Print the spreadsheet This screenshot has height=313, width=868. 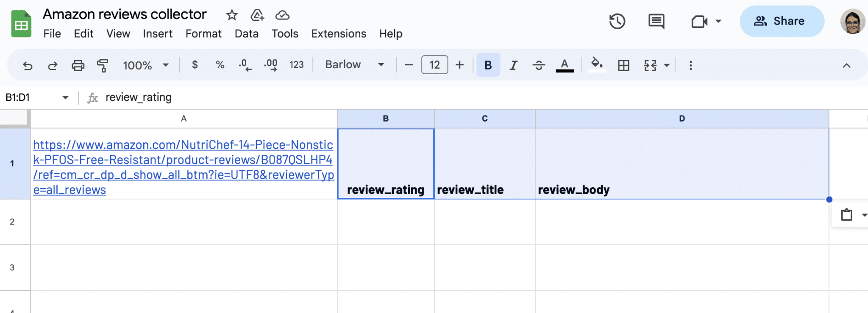coord(78,65)
